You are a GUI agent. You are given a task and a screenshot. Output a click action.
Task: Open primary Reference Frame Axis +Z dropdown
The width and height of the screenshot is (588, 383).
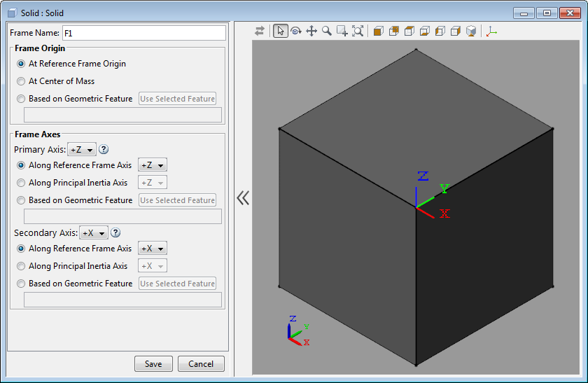[x=153, y=165]
